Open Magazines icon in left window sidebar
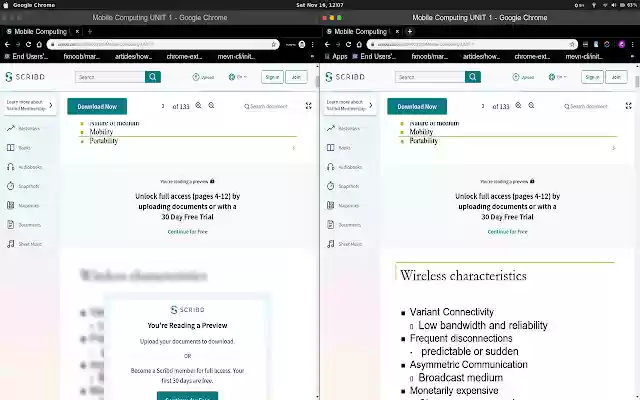 click(x=11, y=205)
